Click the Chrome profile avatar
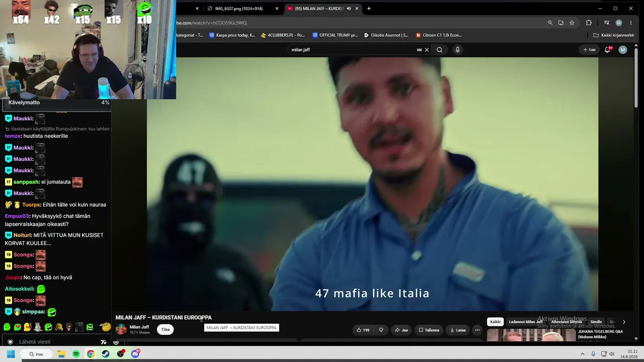 click(619, 23)
